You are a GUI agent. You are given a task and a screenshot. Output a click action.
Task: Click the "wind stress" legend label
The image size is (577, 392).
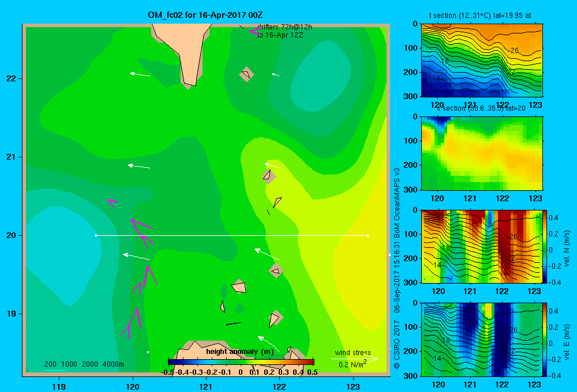point(353,352)
